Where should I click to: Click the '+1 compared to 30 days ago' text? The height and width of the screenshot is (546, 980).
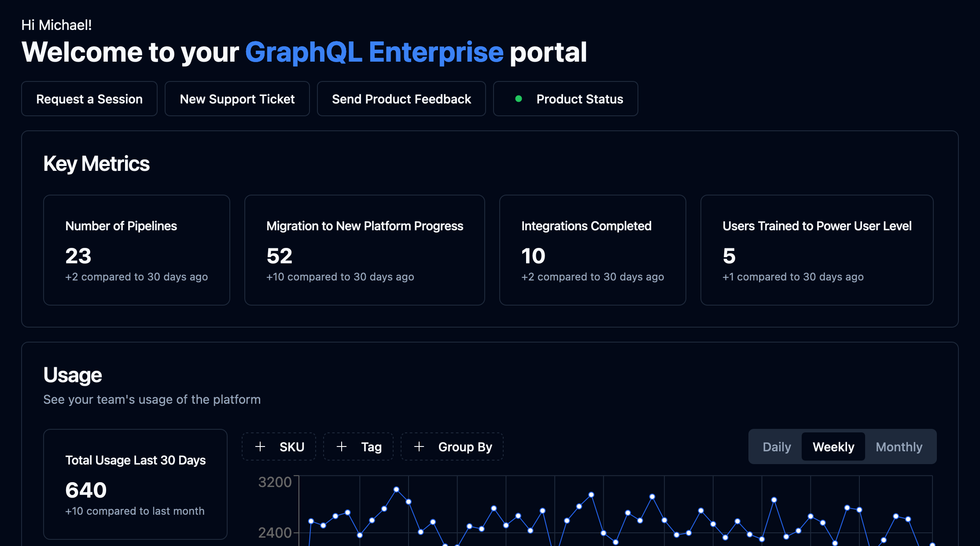[x=793, y=277]
